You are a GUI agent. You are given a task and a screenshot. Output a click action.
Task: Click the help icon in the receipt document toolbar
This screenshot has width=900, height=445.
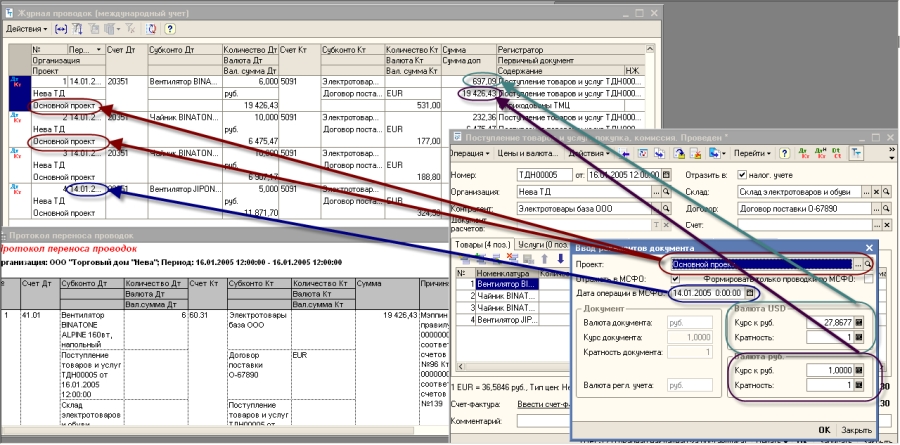tap(784, 153)
